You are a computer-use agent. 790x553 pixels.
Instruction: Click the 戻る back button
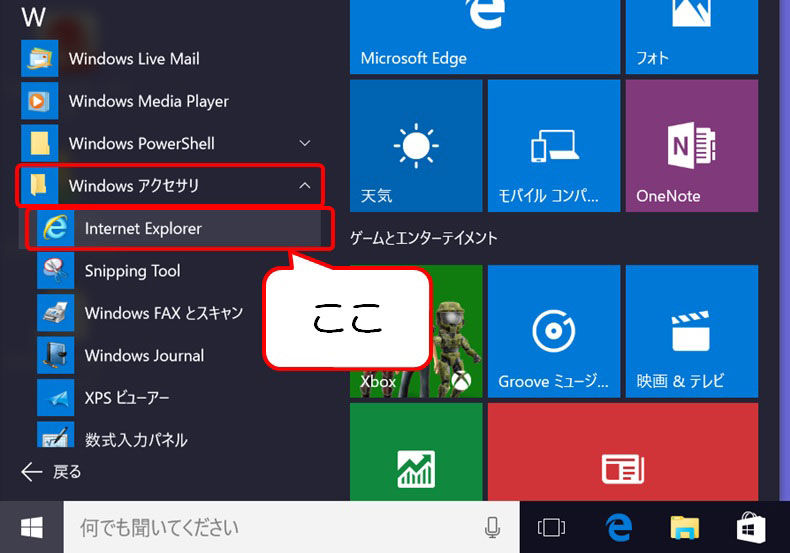(x=51, y=472)
